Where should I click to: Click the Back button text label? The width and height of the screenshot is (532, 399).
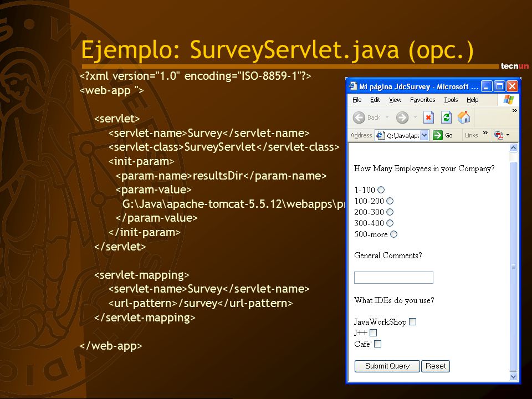pos(374,117)
